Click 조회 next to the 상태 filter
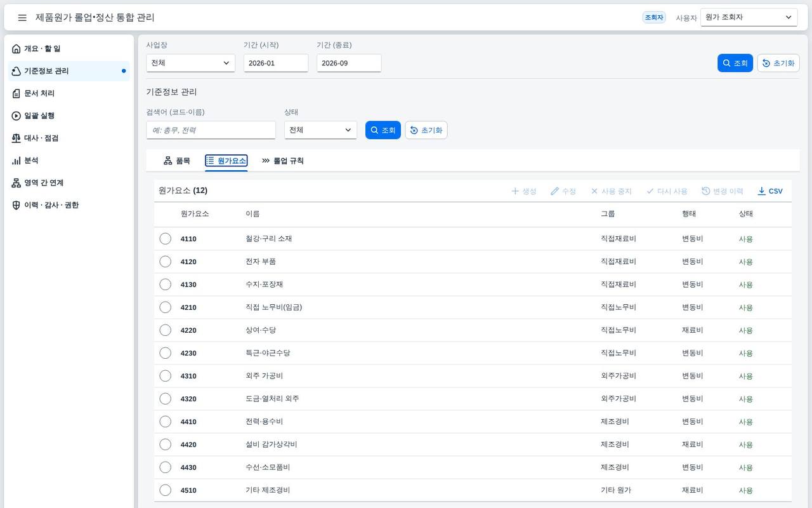The width and height of the screenshot is (812, 508). tap(383, 130)
